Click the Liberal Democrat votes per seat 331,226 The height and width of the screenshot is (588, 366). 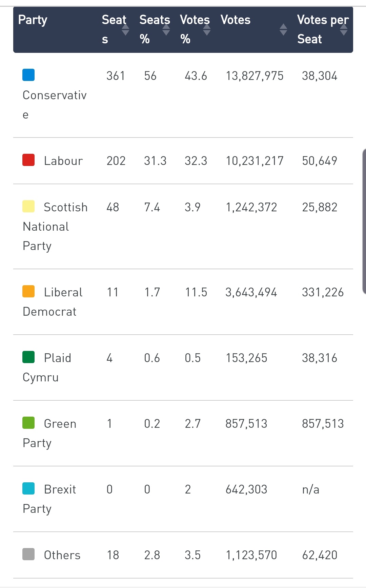323,292
